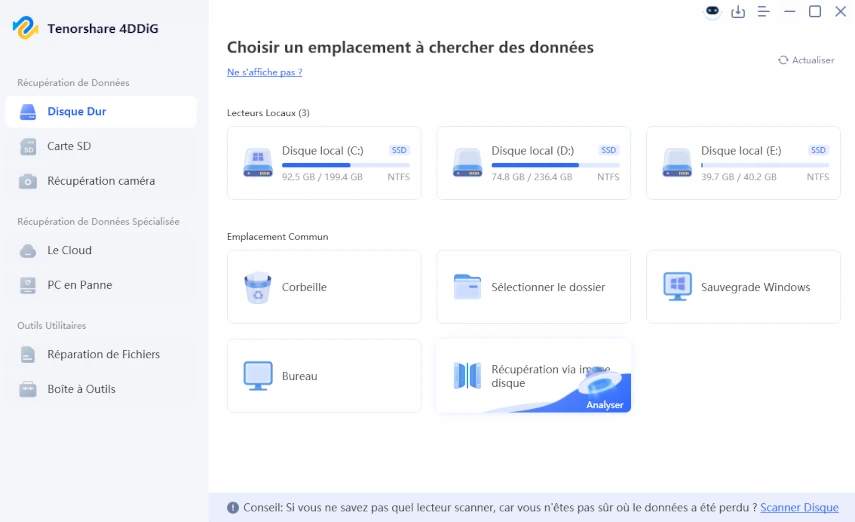Viewport: 855px width, 522px height.
Task: Open the hamburger menu icon
Action: point(763,11)
